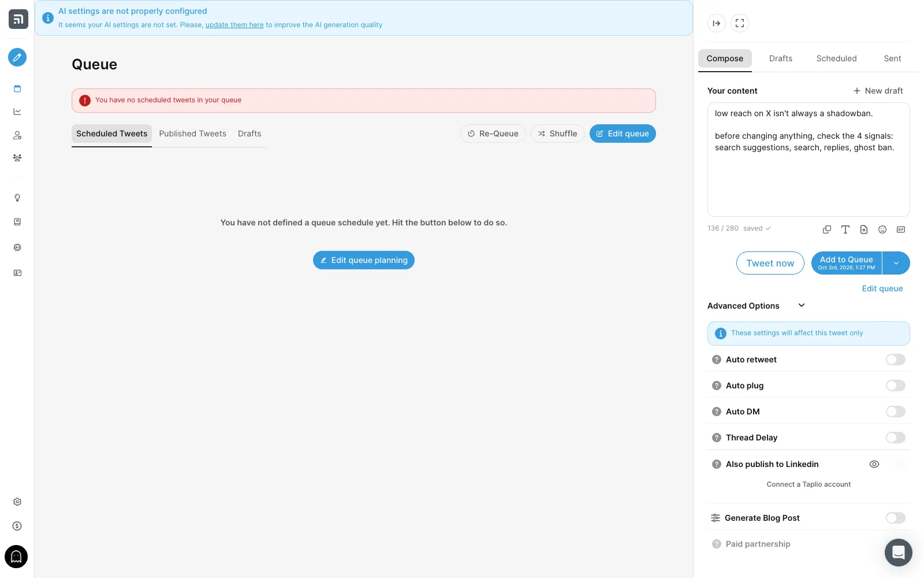Open the compose pencil icon in sidebar
Image resolution: width=924 pixels, height=578 pixels.
point(17,57)
